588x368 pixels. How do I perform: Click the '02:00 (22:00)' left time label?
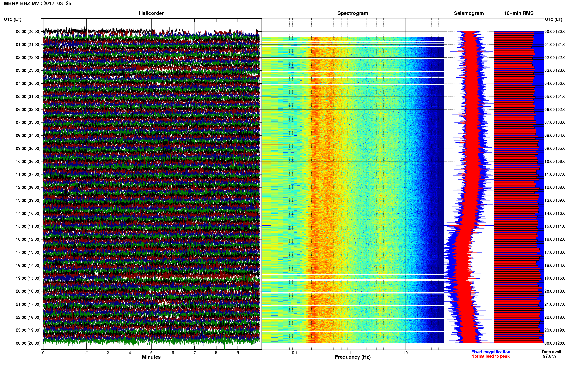click(x=28, y=58)
